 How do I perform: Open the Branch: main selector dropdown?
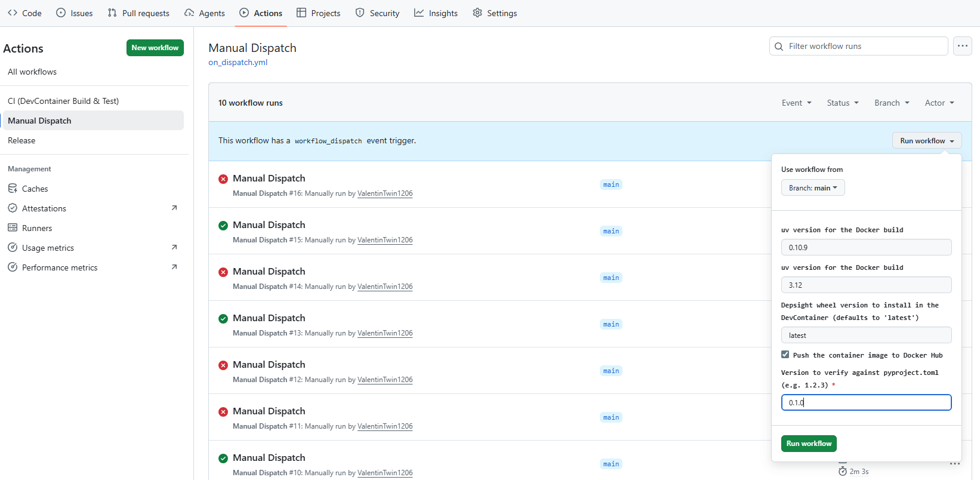point(812,188)
